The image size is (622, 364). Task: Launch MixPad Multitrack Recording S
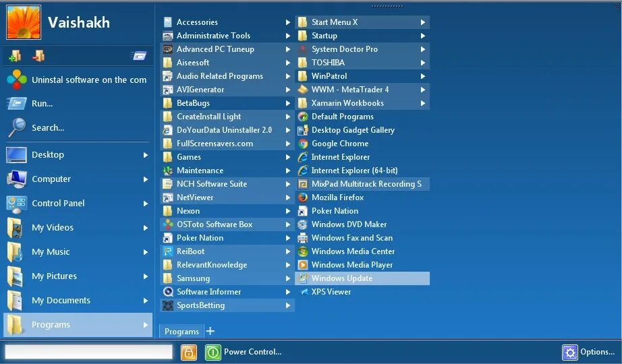pos(362,184)
